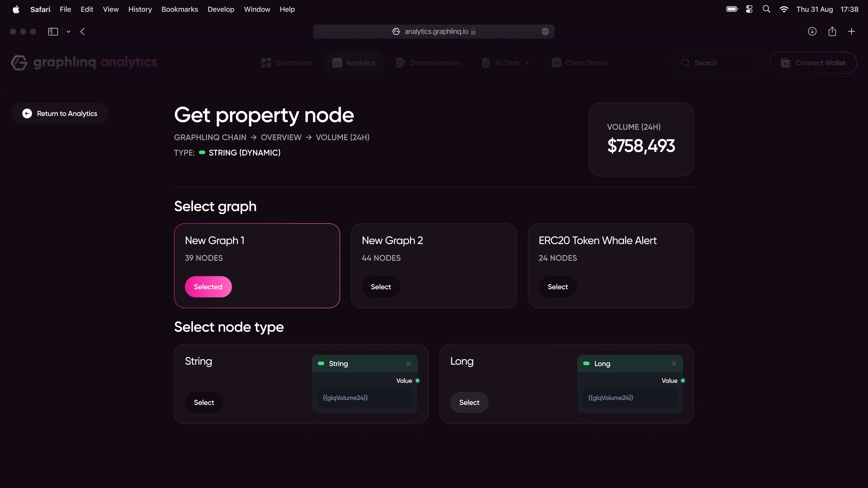868x488 pixels.
Task: Open the Dashboard section via its grid icon
Action: [266, 63]
